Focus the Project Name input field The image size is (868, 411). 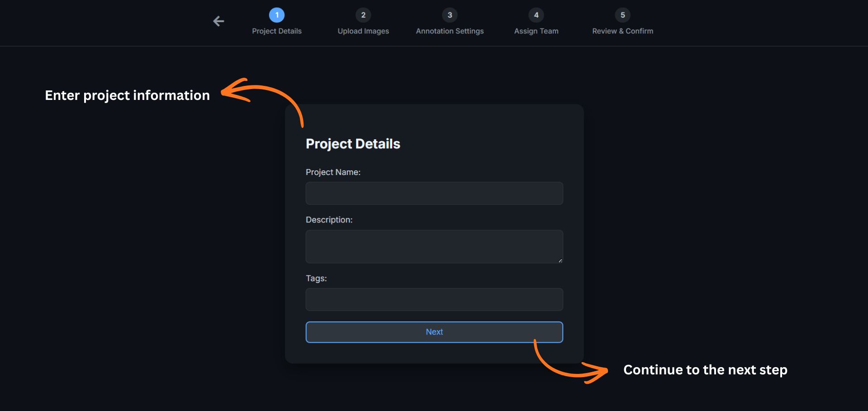pos(434,194)
